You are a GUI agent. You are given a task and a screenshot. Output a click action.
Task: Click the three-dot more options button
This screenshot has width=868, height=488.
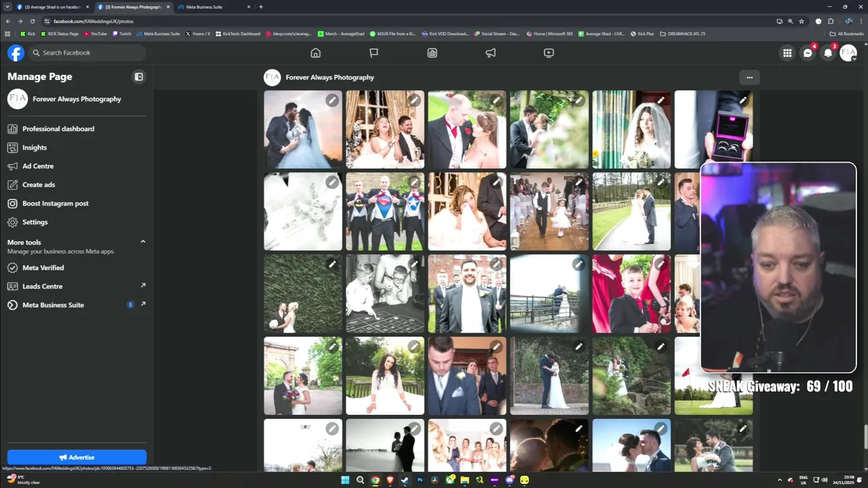click(749, 77)
